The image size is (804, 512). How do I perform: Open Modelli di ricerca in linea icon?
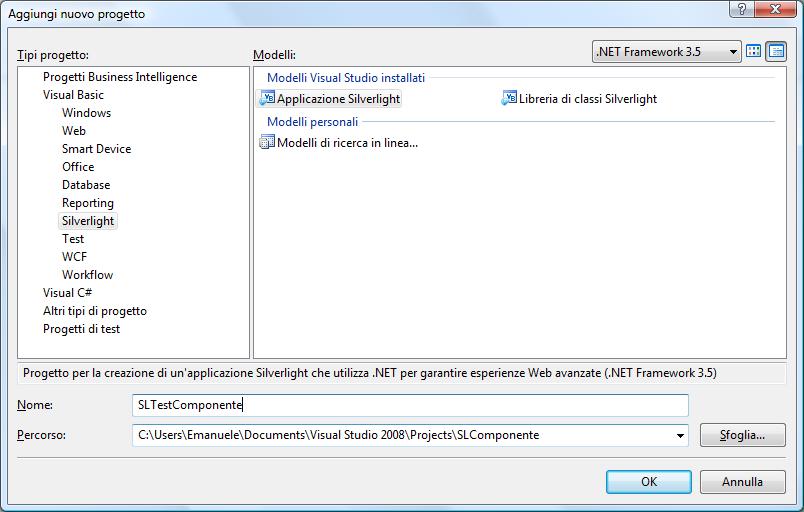pyautogui.click(x=267, y=142)
